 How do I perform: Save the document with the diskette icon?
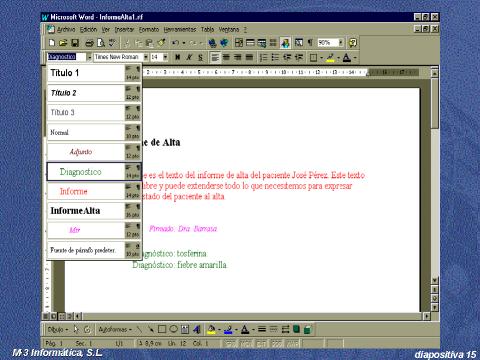[75, 43]
